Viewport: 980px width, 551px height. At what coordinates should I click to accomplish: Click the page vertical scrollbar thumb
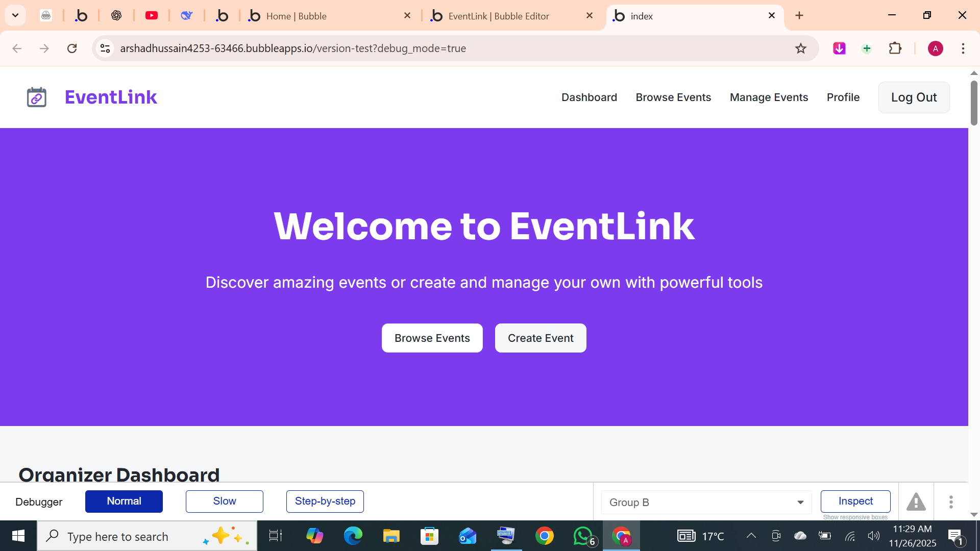[x=974, y=103]
